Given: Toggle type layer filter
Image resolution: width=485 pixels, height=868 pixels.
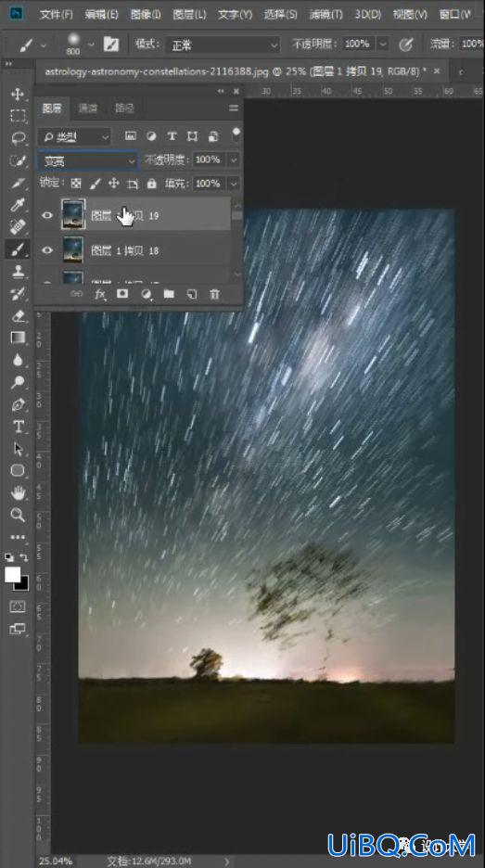Looking at the screenshot, I should pos(172,135).
